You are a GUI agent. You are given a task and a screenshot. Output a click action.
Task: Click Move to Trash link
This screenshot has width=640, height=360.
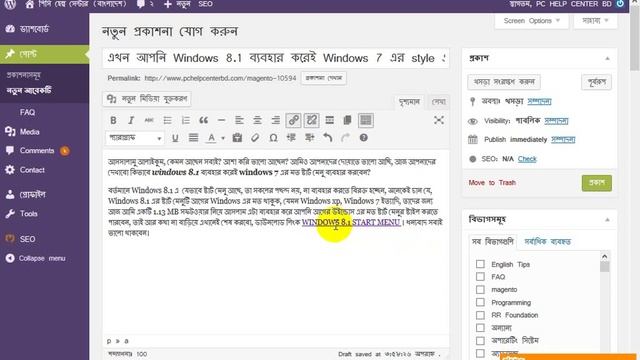pos(492,182)
